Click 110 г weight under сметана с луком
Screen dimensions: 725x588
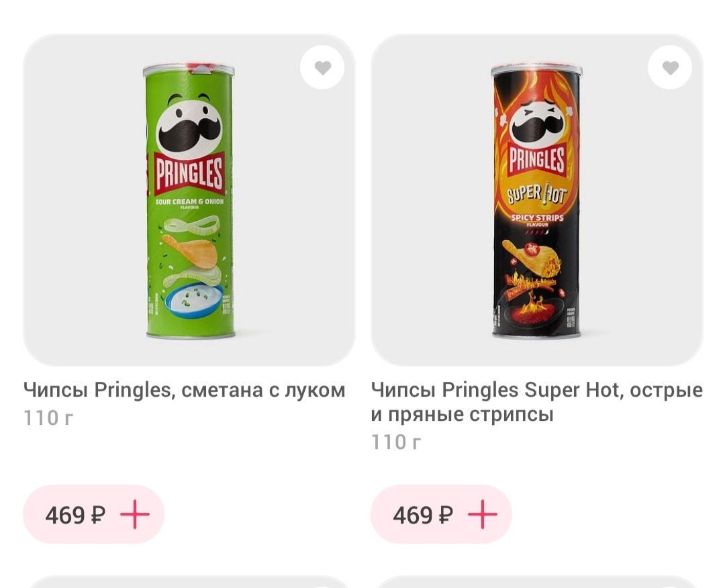pos(48,418)
